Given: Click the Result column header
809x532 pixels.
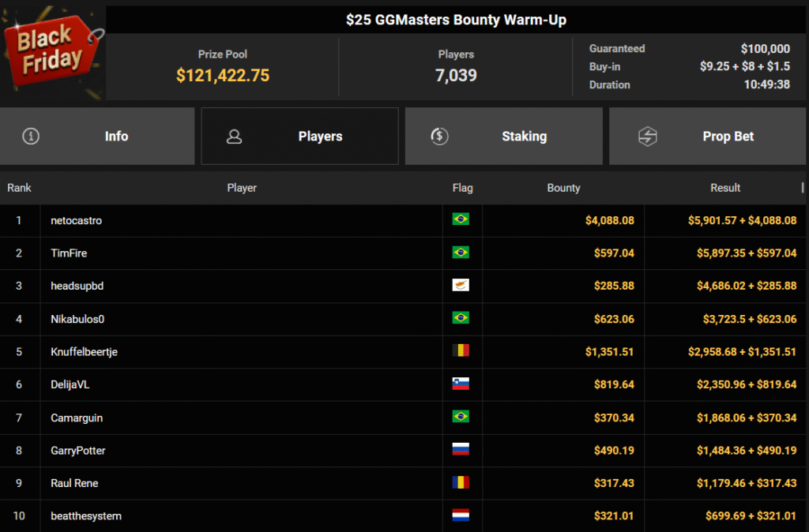Looking at the screenshot, I should [724, 188].
